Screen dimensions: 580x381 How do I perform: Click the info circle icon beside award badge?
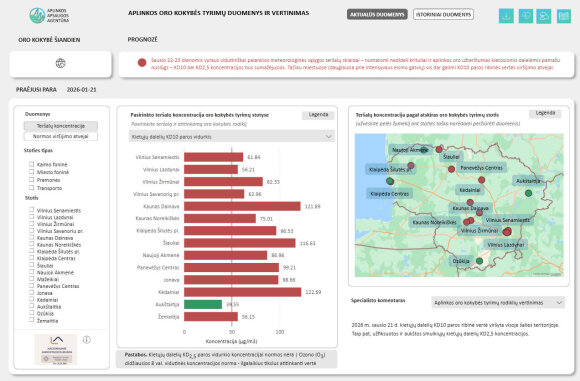coord(87,340)
